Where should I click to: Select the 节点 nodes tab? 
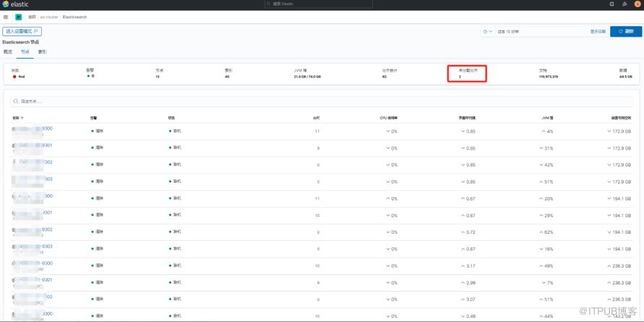click(25, 52)
